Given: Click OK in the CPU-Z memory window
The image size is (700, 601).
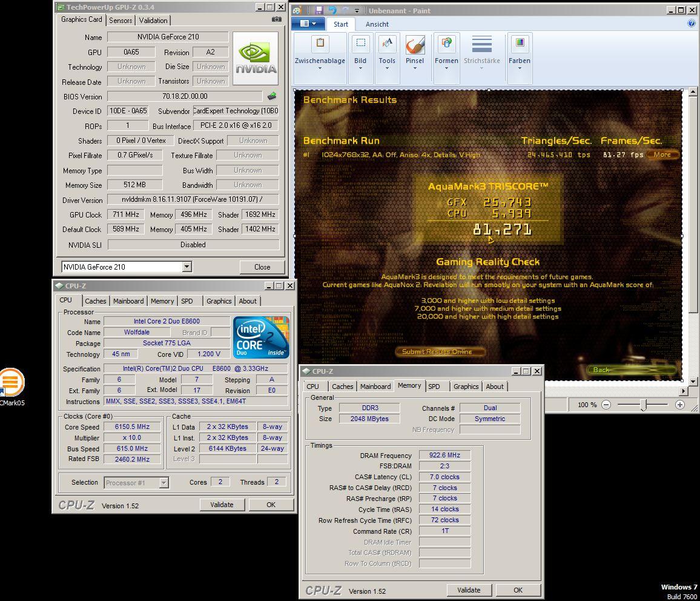Looking at the screenshot, I should [518, 590].
